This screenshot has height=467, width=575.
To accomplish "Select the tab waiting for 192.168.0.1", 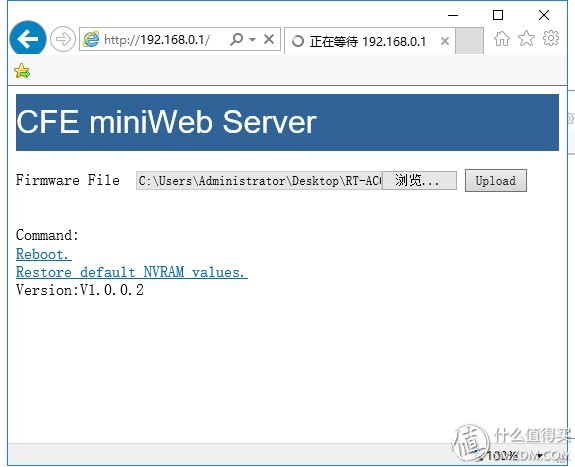I will [369, 41].
